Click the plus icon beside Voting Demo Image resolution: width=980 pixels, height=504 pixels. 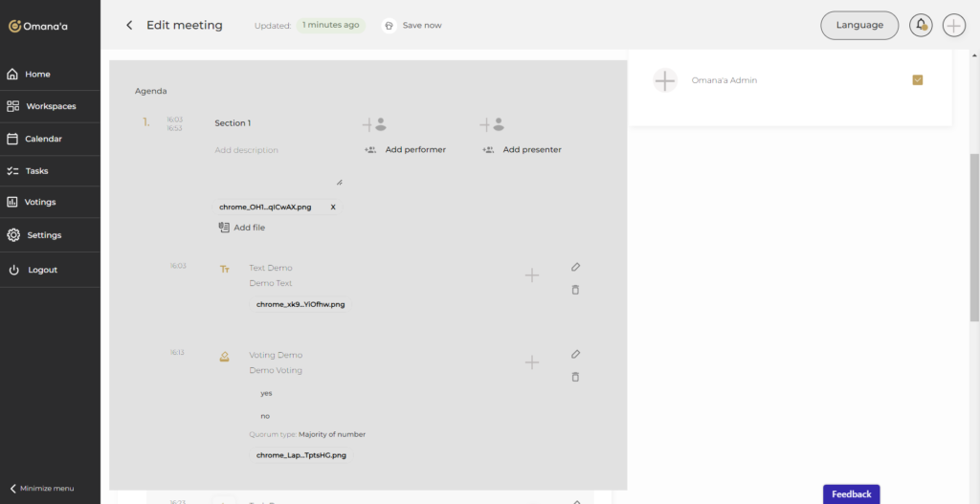pyautogui.click(x=532, y=362)
